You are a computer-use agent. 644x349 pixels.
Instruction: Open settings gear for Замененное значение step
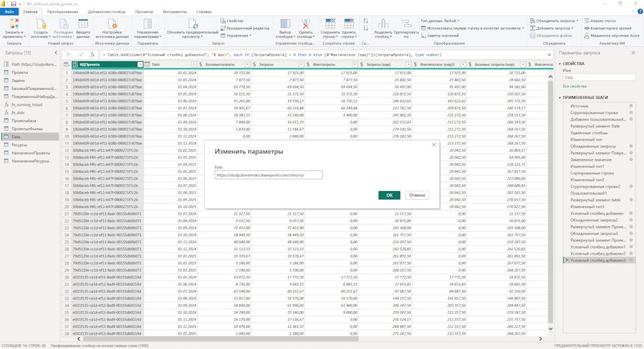(x=631, y=159)
